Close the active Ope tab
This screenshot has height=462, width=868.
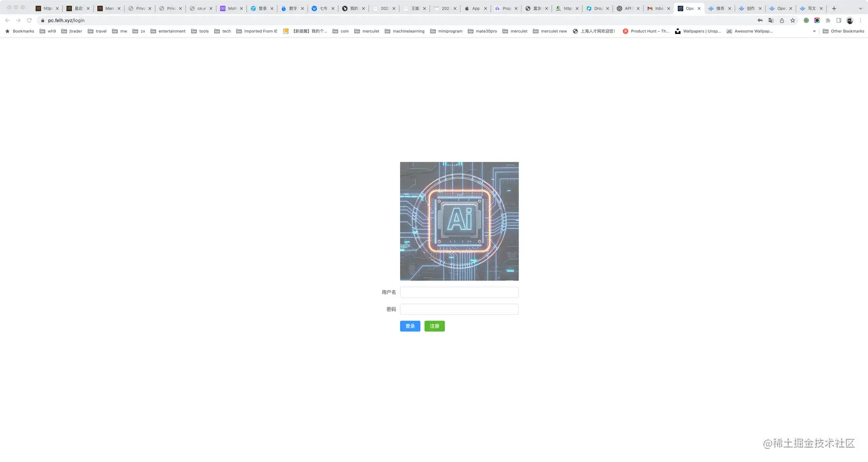coord(699,9)
